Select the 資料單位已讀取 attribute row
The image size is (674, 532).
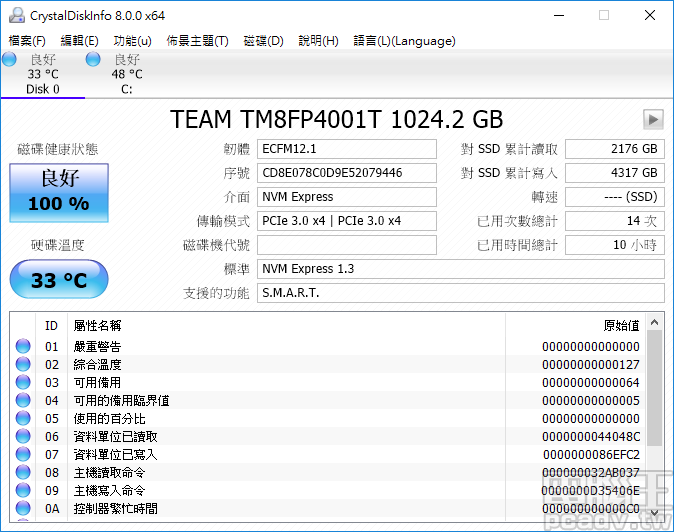328,437
